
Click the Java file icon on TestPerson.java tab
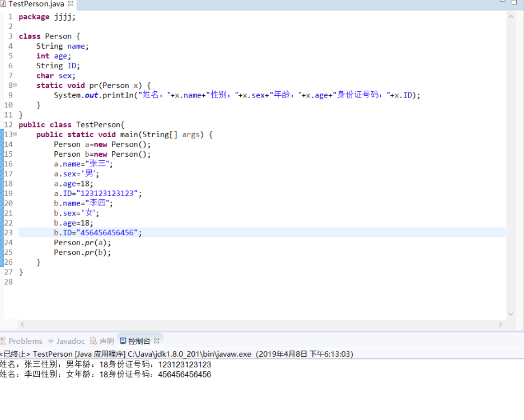[3, 4]
